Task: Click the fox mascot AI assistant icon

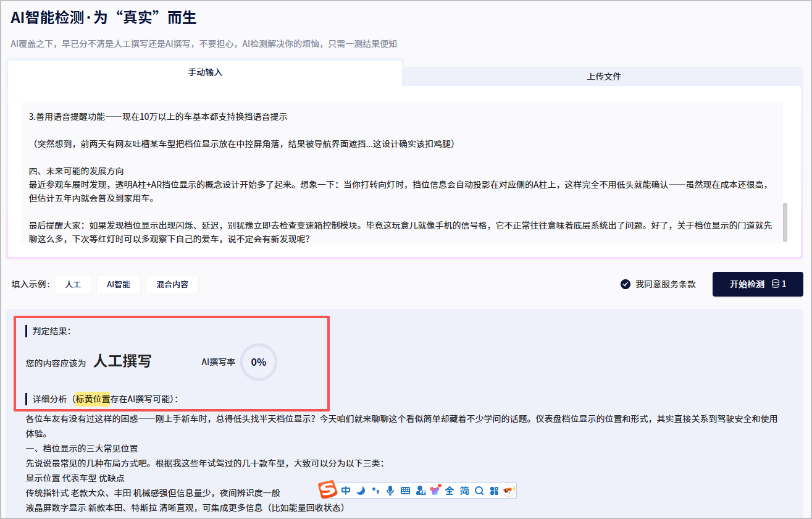Action: click(x=509, y=491)
